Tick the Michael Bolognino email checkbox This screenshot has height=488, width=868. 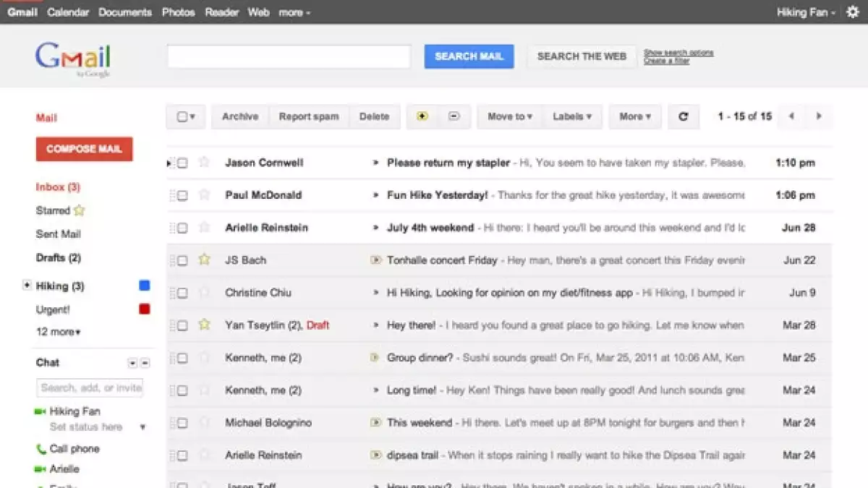tap(182, 423)
